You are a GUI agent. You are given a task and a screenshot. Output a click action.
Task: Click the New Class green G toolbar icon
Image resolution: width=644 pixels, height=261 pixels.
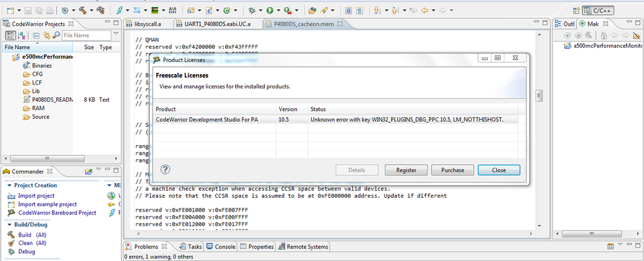[226, 10]
